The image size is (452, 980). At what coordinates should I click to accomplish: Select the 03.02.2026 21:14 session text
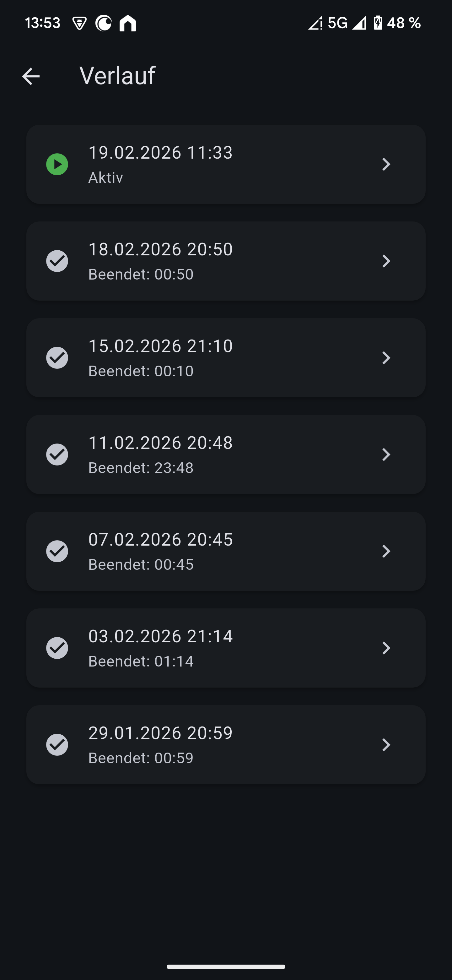[160, 636]
